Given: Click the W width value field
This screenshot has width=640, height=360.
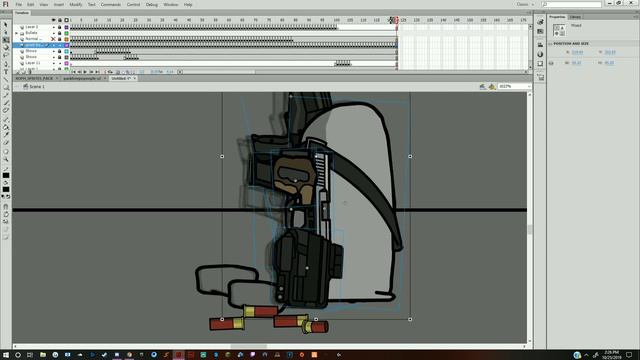Looking at the screenshot, I should tap(576, 63).
